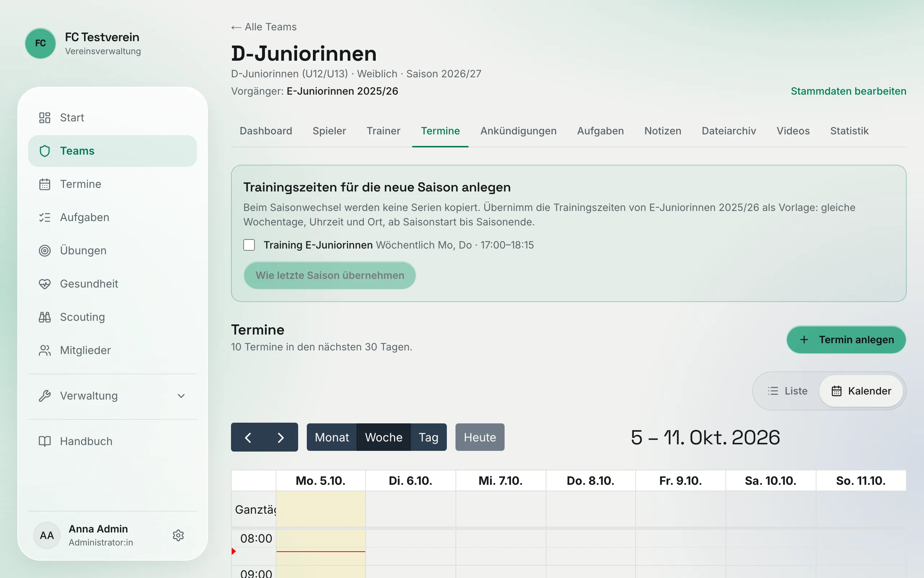Select the Tag calendar view

coord(428,437)
